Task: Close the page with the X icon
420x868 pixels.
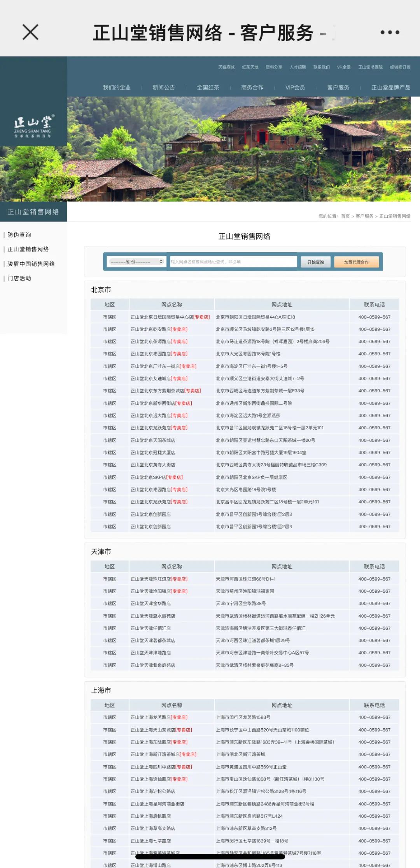Action: (x=30, y=32)
